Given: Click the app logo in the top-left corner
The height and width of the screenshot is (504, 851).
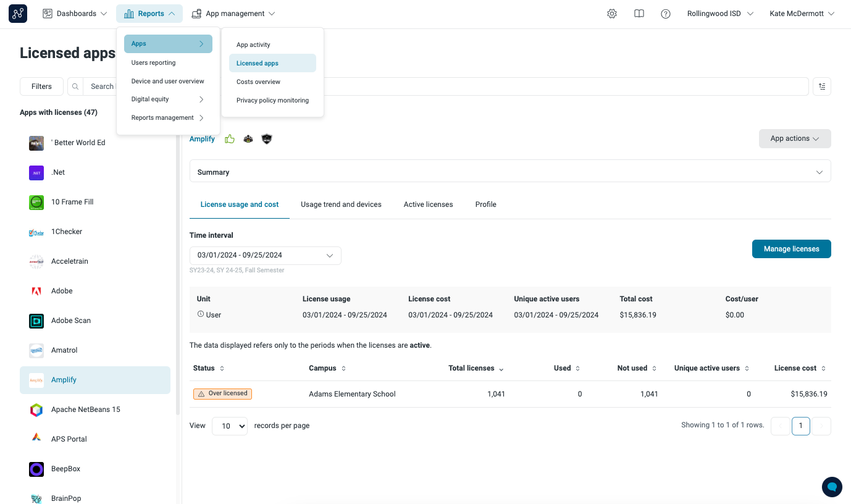Looking at the screenshot, I should [18, 14].
